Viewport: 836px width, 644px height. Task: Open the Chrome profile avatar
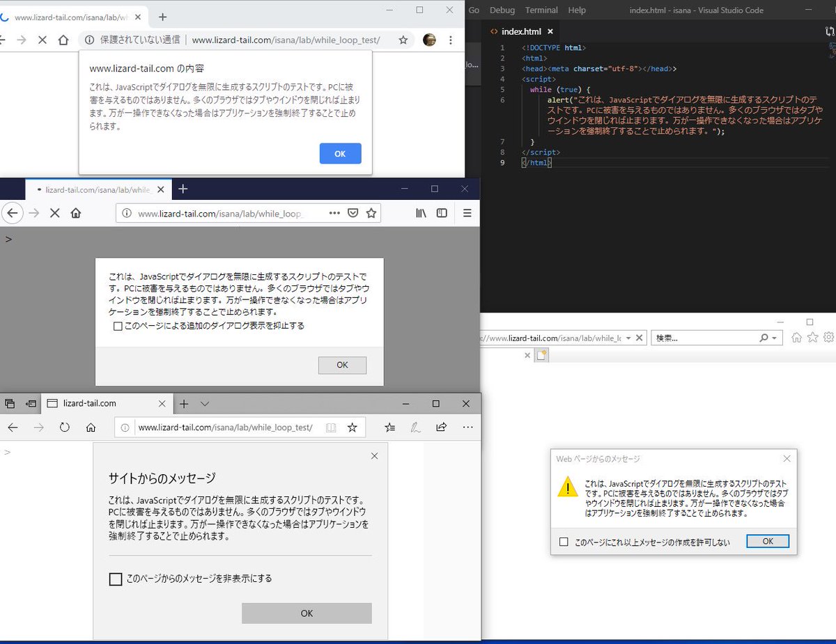(430, 40)
